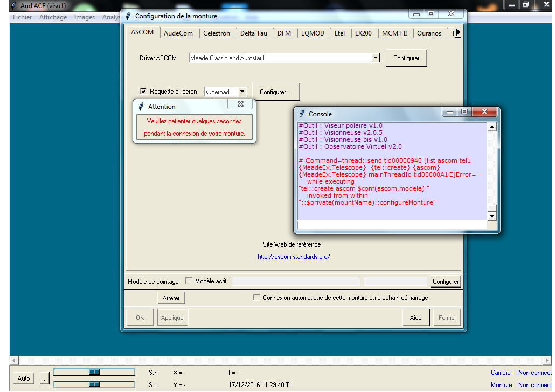This screenshot has width=555, height=392.
Task: Click the Configurer ... button for raquette
Action: coord(276,92)
